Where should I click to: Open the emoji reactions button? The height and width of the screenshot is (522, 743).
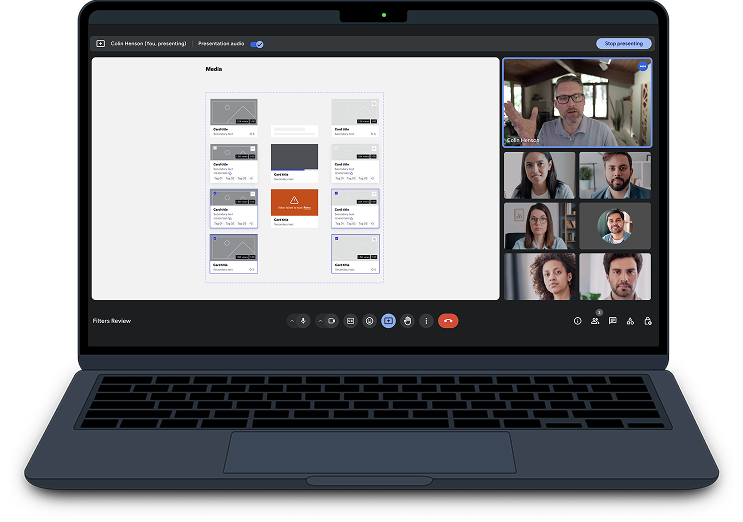(x=370, y=321)
